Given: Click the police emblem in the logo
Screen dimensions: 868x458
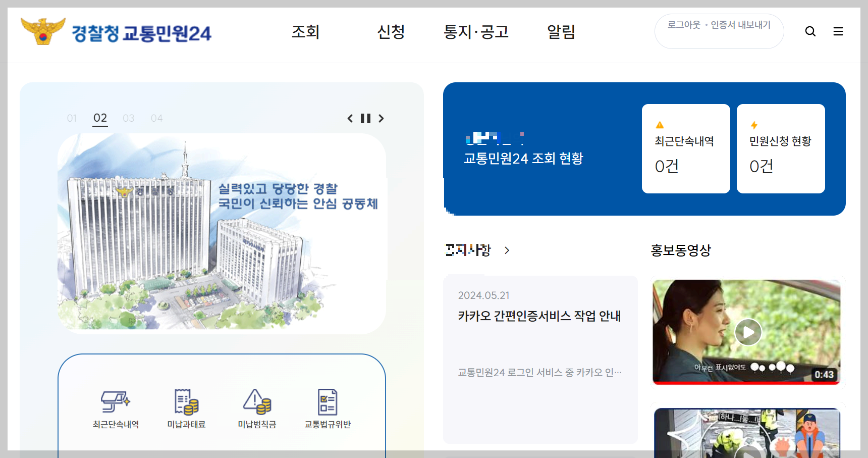Looking at the screenshot, I should tap(43, 31).
